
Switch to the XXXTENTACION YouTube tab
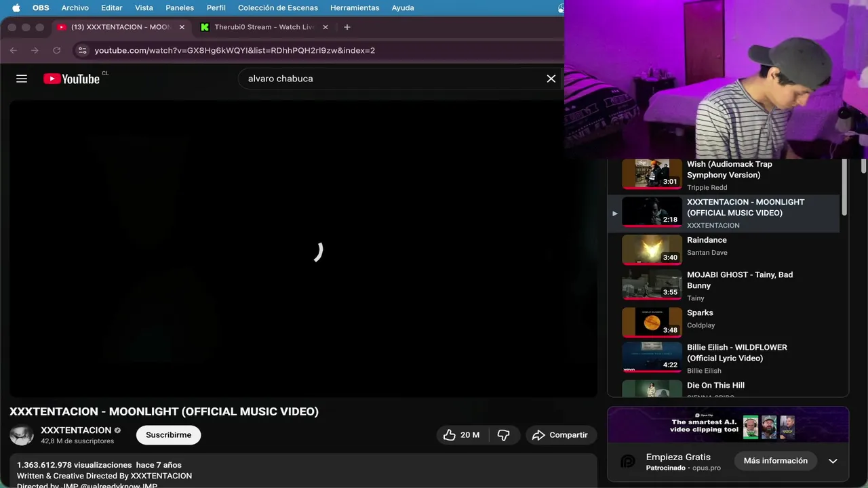pyautogui.click(x=121, y=27)
